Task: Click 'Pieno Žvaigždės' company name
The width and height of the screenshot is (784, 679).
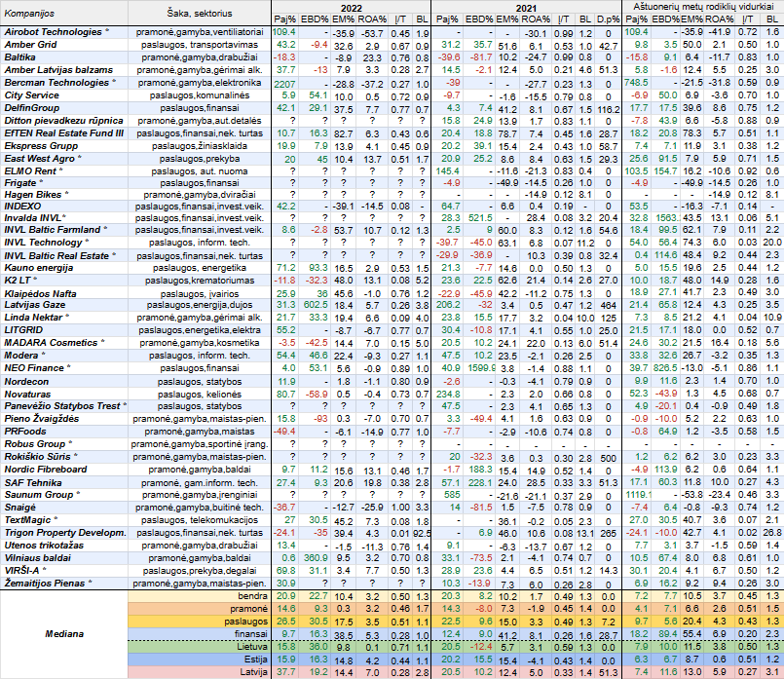Action: pyautogui.click(x=64, y=419)
